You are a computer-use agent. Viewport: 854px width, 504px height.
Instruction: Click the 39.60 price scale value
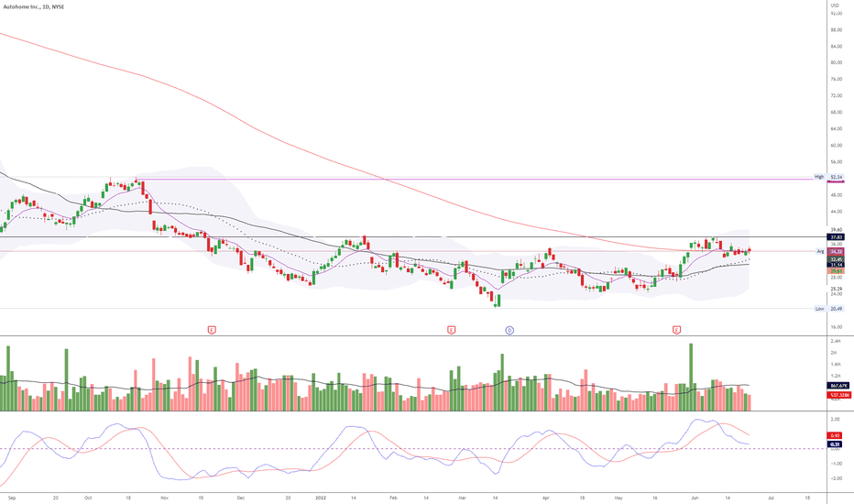click(x=836, y=229)
